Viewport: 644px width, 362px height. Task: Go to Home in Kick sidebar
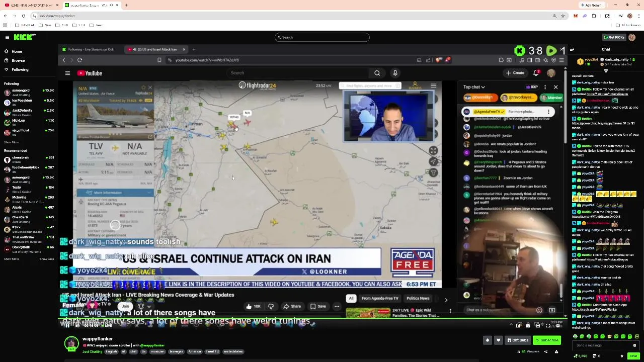pos(17,51)
